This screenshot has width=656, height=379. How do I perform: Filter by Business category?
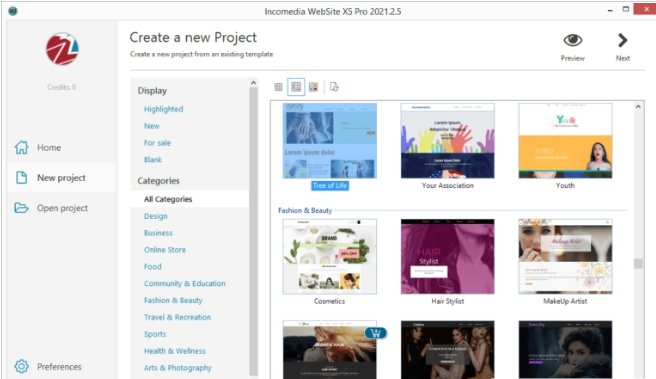point(158,233)
